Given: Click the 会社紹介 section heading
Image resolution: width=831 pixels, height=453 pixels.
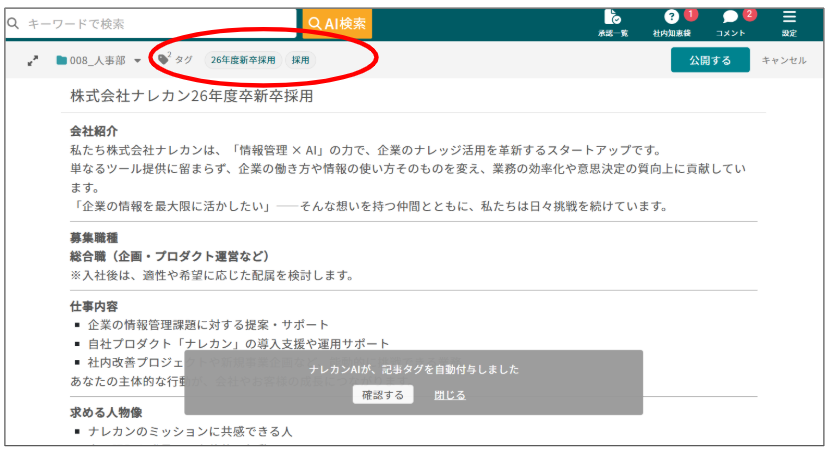Looking at the screenshot, I should tap(93, 131).
